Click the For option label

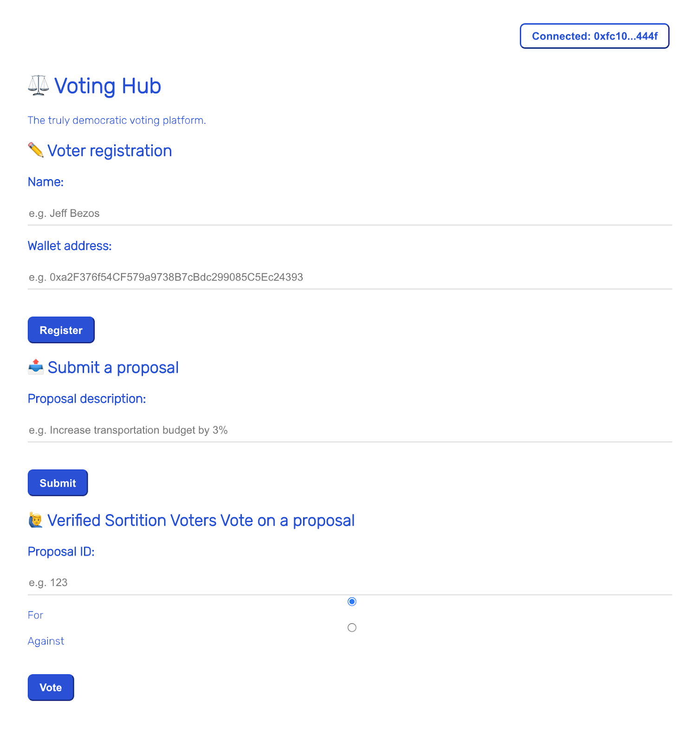35,615
